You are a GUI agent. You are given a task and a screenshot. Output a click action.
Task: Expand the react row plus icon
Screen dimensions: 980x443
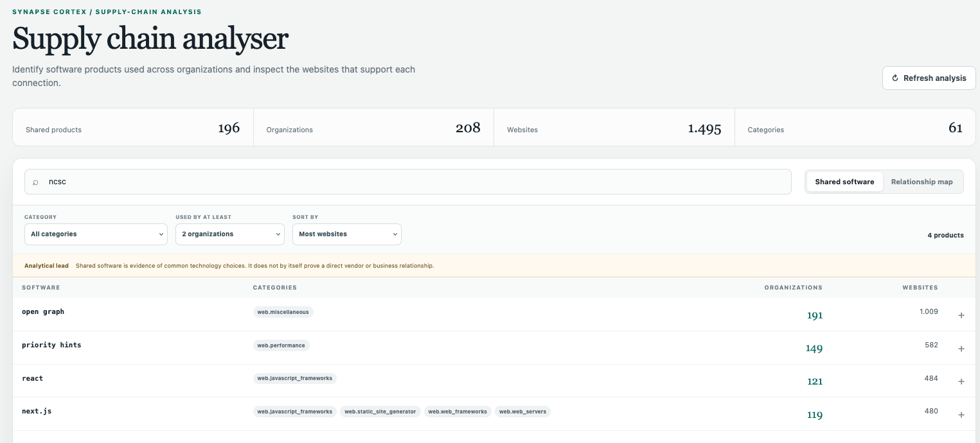(961, 381)
